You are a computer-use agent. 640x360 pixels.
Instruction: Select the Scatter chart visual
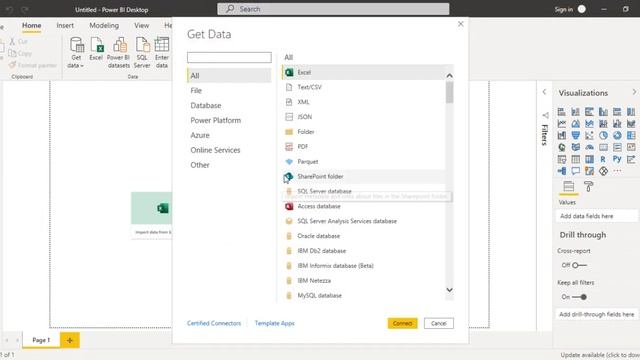[589, 135]
